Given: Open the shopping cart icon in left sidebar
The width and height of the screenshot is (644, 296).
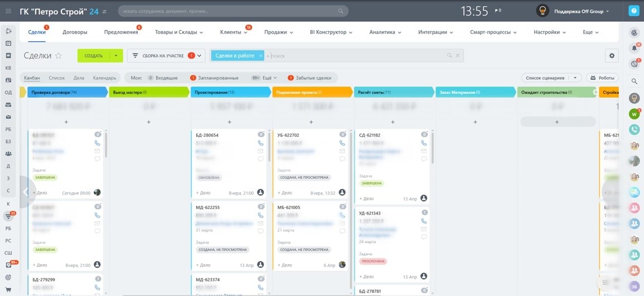Looking at the screenshot, I should click(8, 290).
